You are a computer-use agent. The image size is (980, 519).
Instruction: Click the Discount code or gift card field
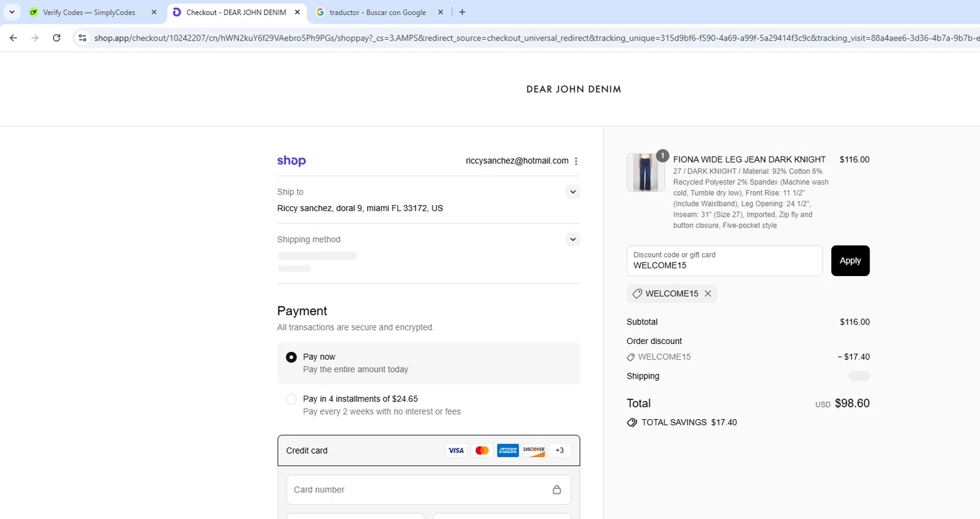[725, 260]
